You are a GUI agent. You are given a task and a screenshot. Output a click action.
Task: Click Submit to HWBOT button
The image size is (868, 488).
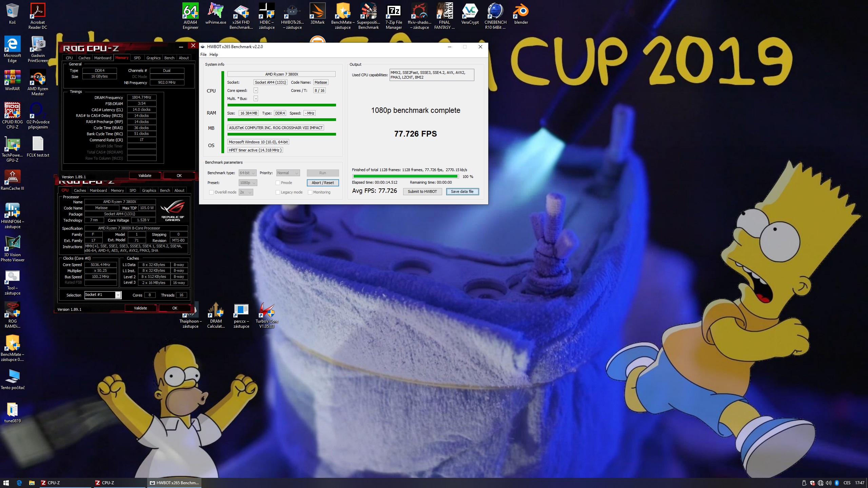422,191
